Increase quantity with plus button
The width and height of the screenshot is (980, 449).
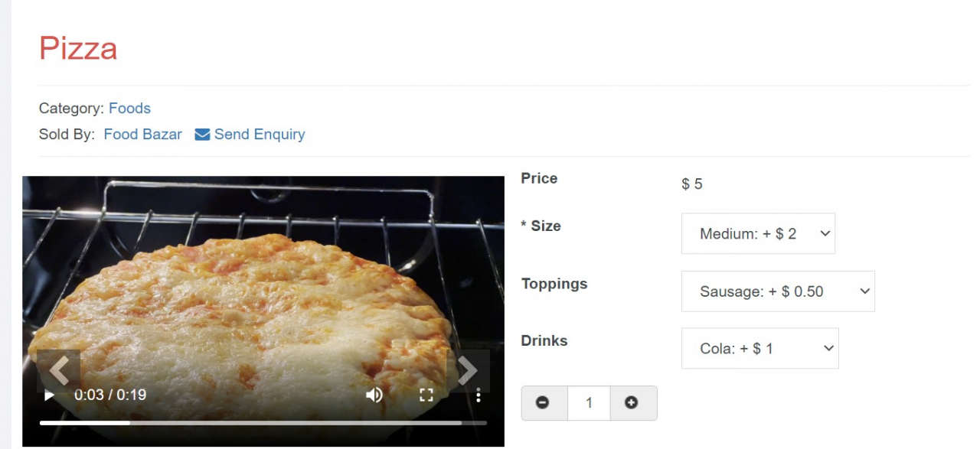pos(632,403)
